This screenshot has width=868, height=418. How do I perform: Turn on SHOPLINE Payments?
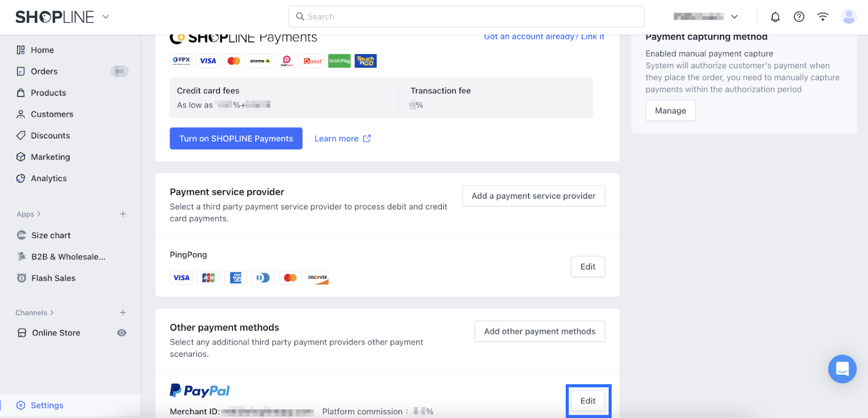click(236, 138)
